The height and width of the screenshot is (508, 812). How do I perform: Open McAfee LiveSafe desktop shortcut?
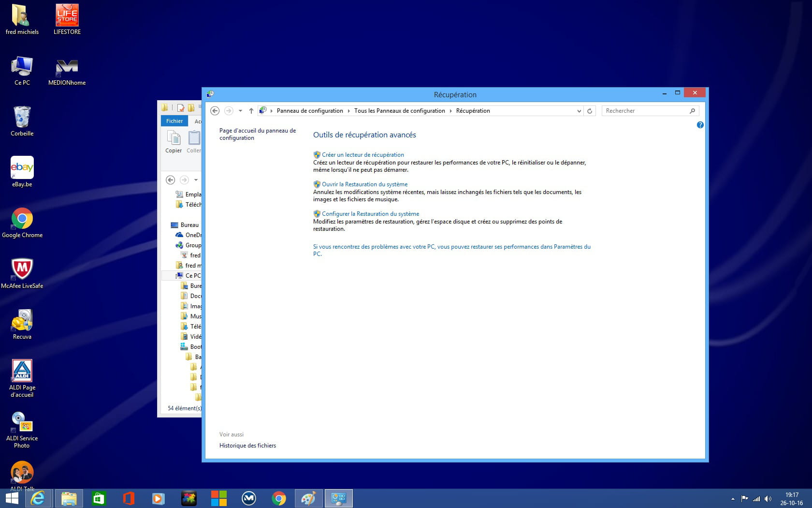click(22, 274)
